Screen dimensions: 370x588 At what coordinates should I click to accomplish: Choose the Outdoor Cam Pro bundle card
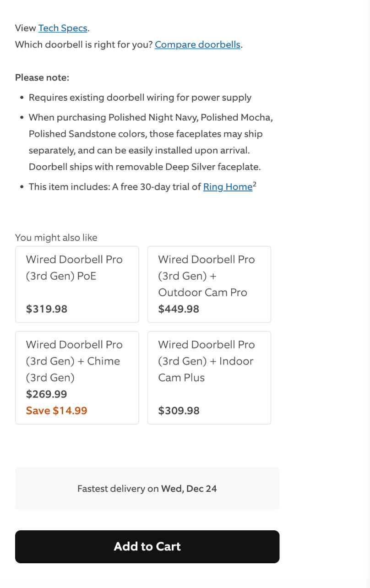pyautogui.click(x=209, y=284)
